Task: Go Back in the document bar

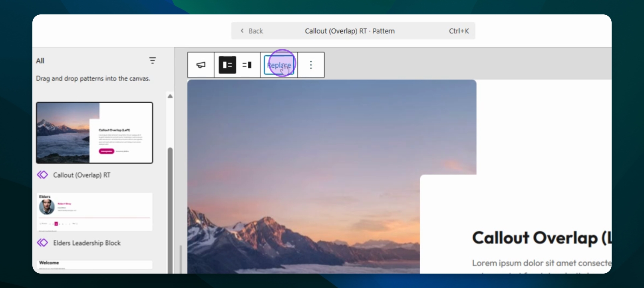Action: (x=252, y=31)
